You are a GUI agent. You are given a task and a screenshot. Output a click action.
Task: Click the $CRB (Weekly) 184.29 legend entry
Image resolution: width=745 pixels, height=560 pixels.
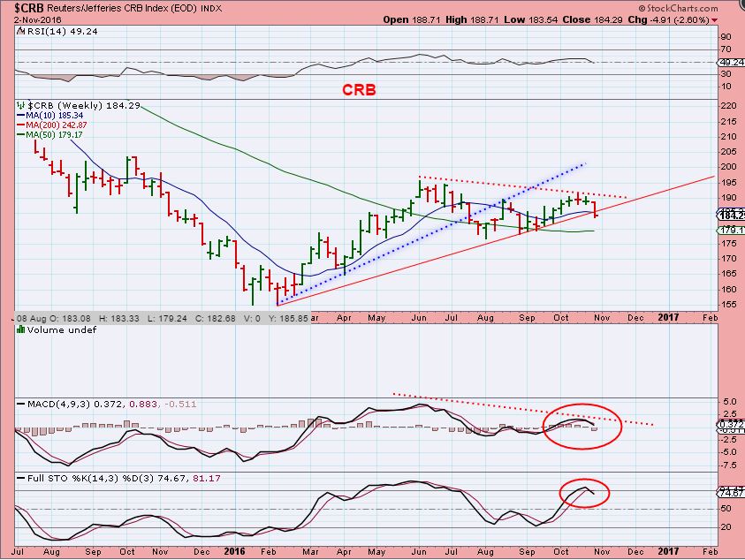[x=84, y=105]
